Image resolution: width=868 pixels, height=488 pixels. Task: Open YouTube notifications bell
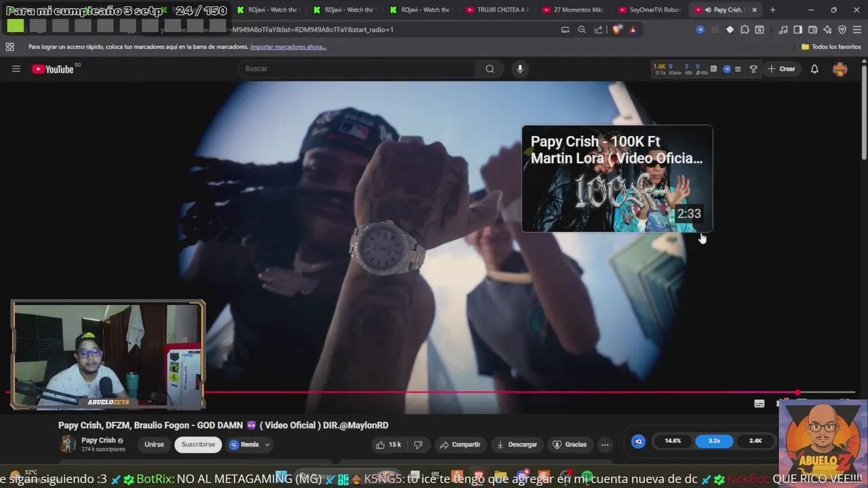coord(814,68)
